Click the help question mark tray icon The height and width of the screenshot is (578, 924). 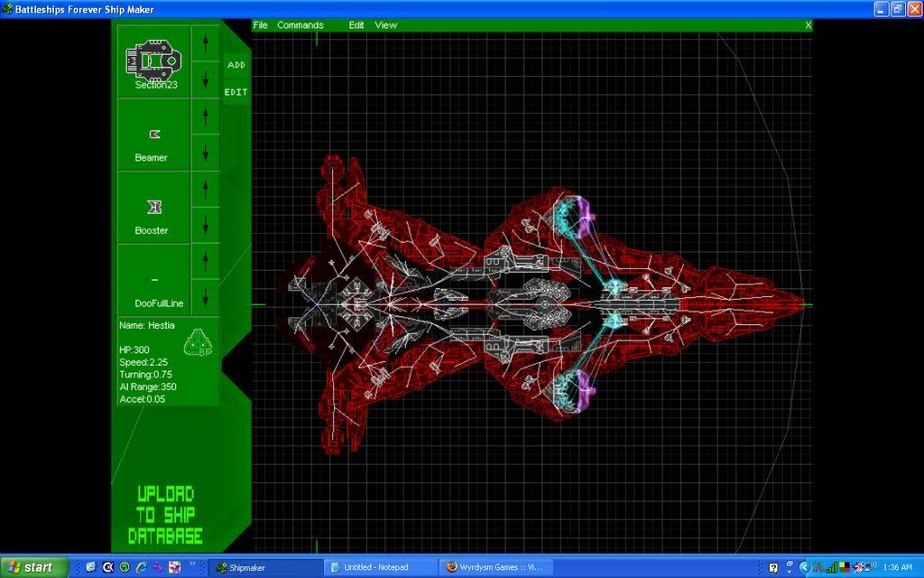[x=773, y=568]
